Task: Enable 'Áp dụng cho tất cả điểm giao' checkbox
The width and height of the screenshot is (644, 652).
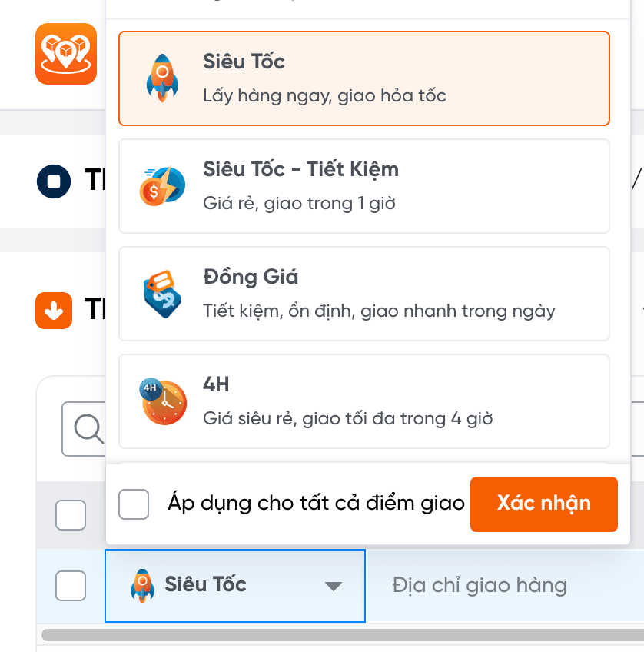Action: pos(134,504)
